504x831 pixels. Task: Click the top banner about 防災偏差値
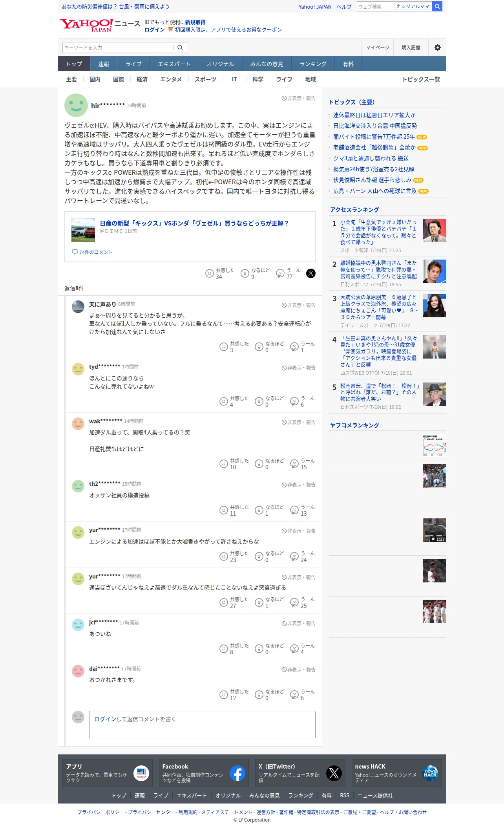(116, 7)
